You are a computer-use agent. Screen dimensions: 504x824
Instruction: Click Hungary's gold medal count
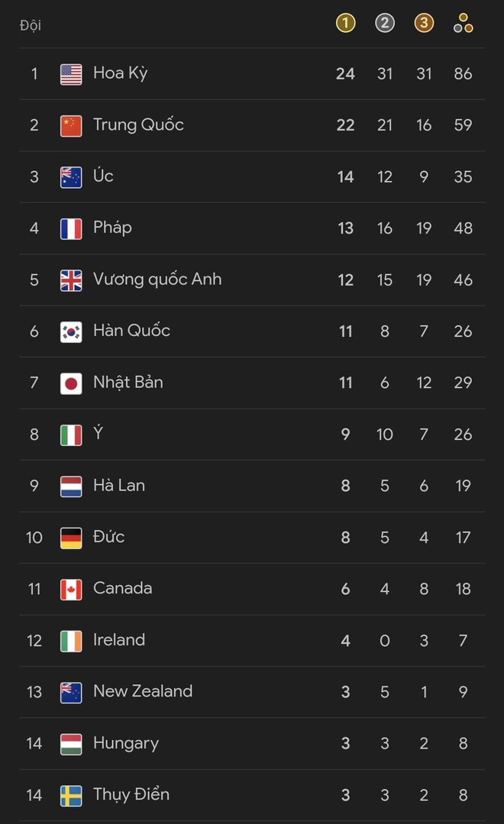345,743
